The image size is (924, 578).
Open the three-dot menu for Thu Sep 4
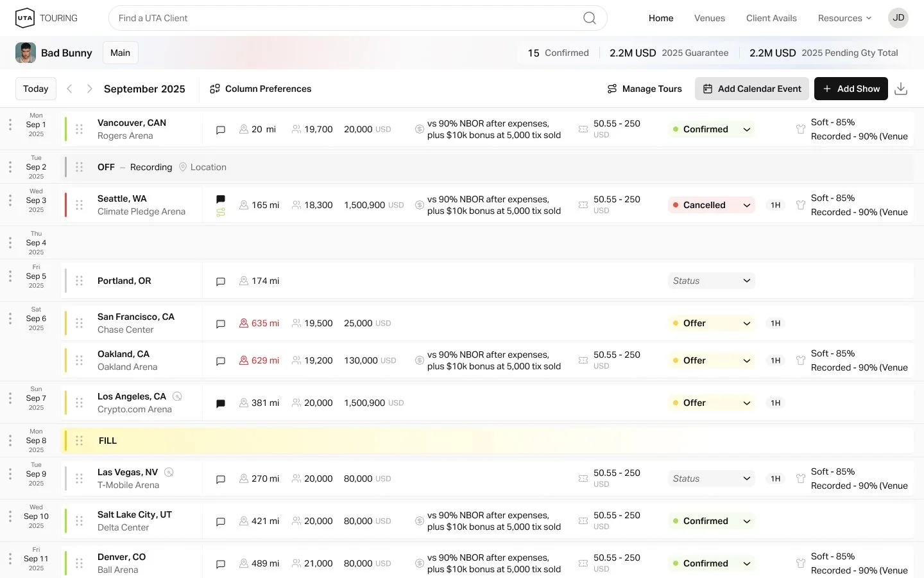pyautogui.click(x=10, y=243)
